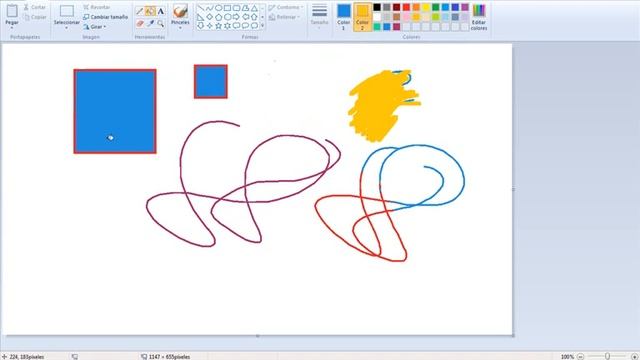The image size is (640, 360).
Task: Choose the oval callout shape
Action: pos(245,26)
